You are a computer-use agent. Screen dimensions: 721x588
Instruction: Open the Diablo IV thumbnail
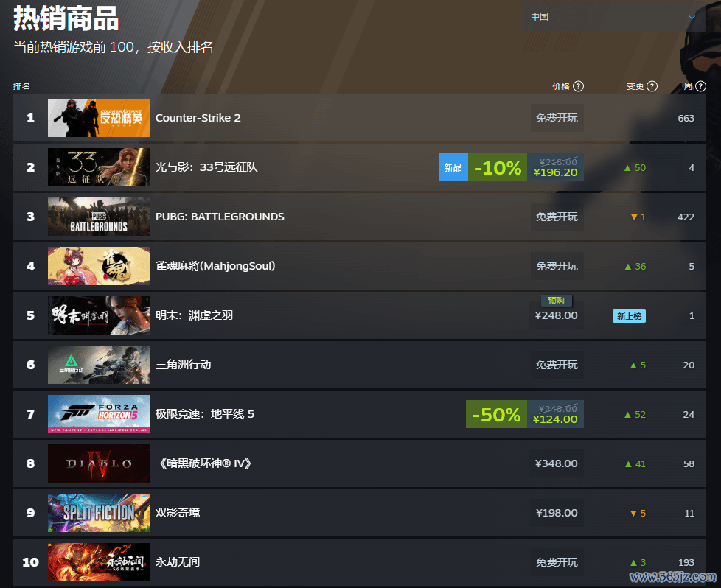pyautogui.click(x=99, y=463)
